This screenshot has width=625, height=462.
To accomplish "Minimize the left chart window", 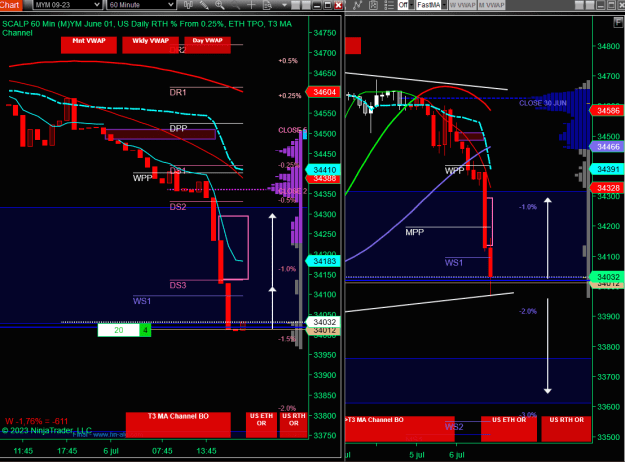I will click(x=317, y=5).
